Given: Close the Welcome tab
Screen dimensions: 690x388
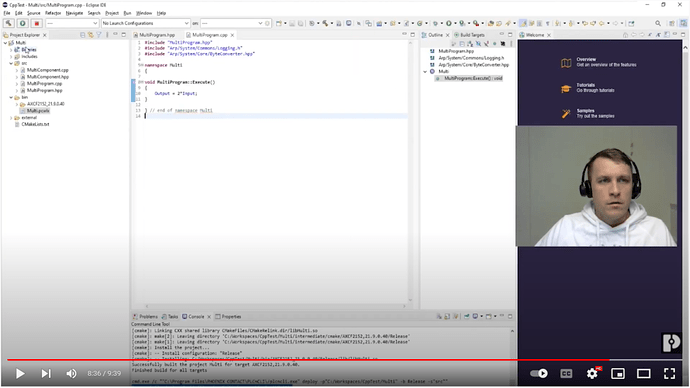Looking at the screenshot, I should coord(549,35).
